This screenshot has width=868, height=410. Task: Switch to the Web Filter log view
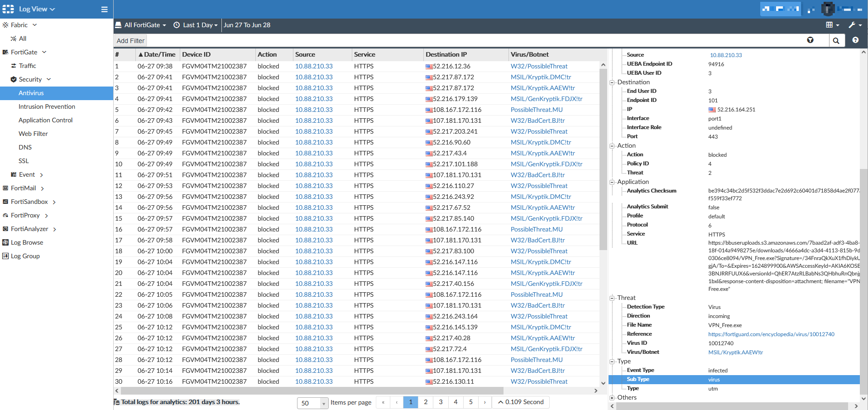[x=33, y=134]
